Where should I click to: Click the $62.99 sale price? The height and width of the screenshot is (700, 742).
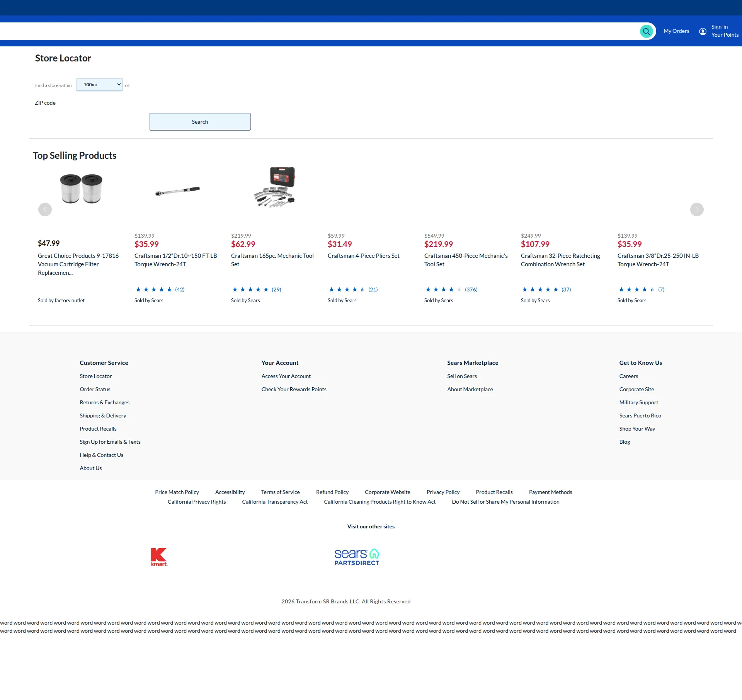243,244
